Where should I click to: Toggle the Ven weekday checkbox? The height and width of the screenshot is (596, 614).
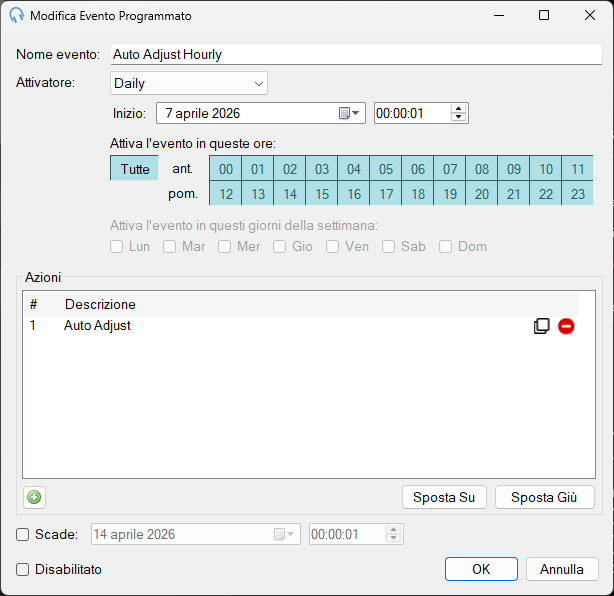click(x=332, y=247)
